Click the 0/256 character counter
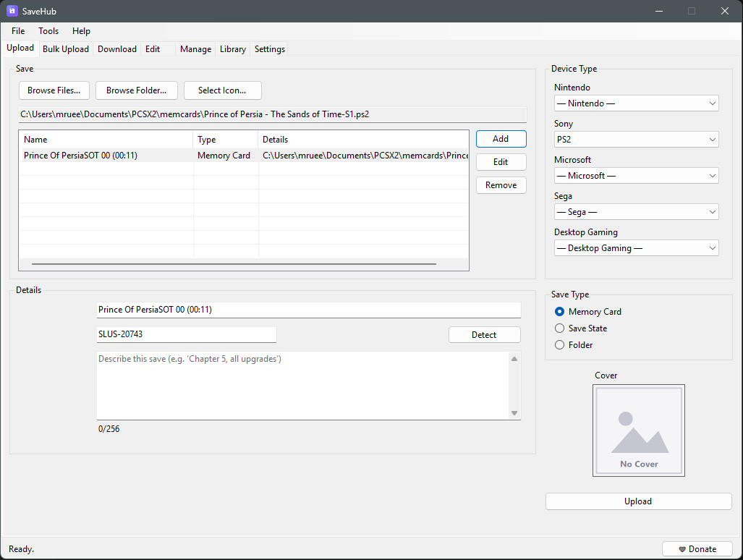Screen dimensions: 743x560 [x=109, y=429]
